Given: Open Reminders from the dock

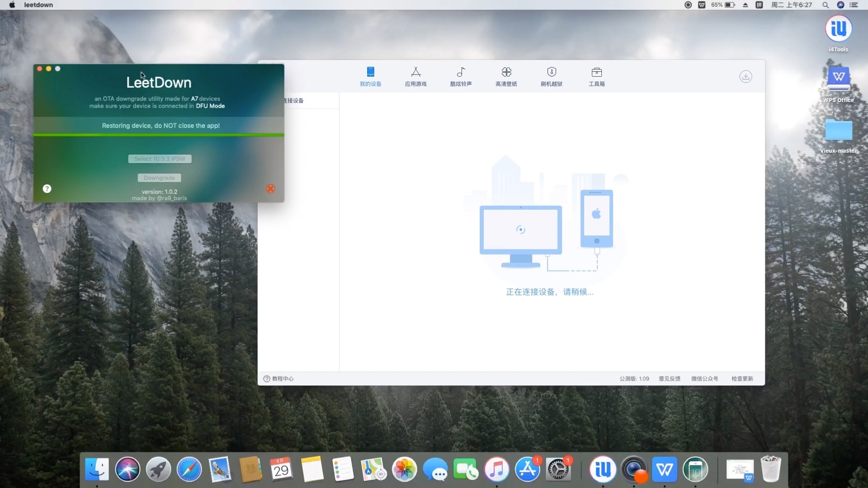Looking at the screenshot, I should [343, 469].
